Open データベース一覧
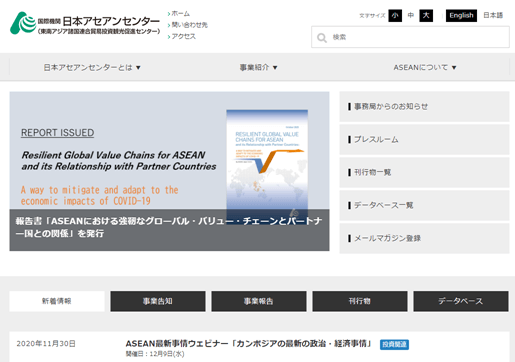This screenshot has height=362, width=515. point(424,205)
